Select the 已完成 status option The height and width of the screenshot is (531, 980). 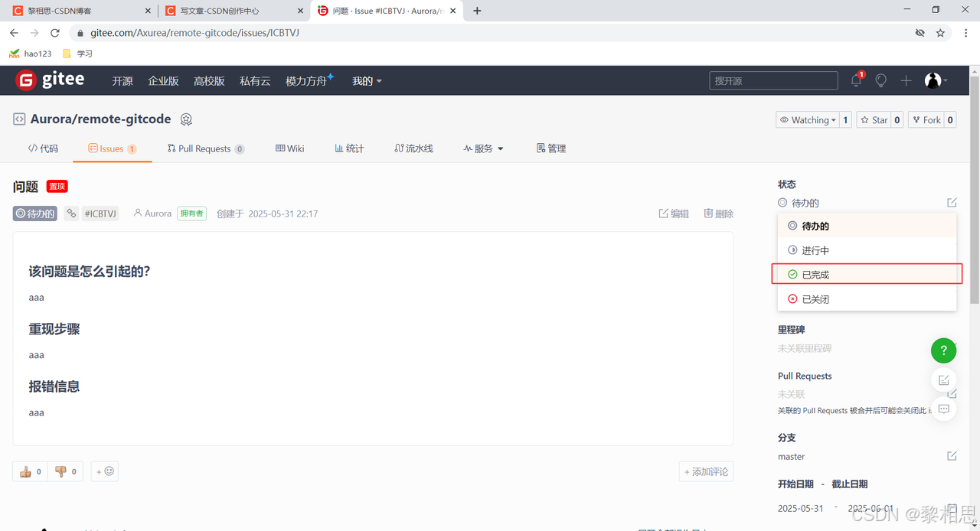point(815,275)
